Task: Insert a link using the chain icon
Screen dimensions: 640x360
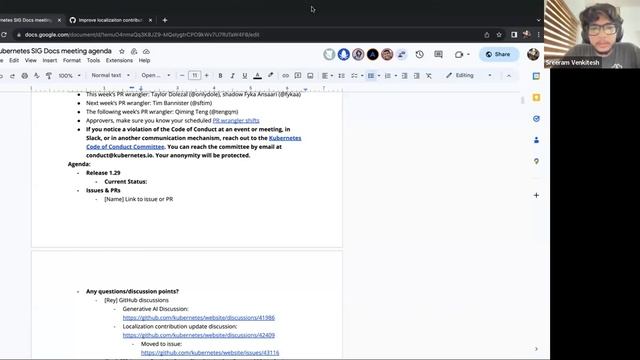Action: [x=285, y=76]
